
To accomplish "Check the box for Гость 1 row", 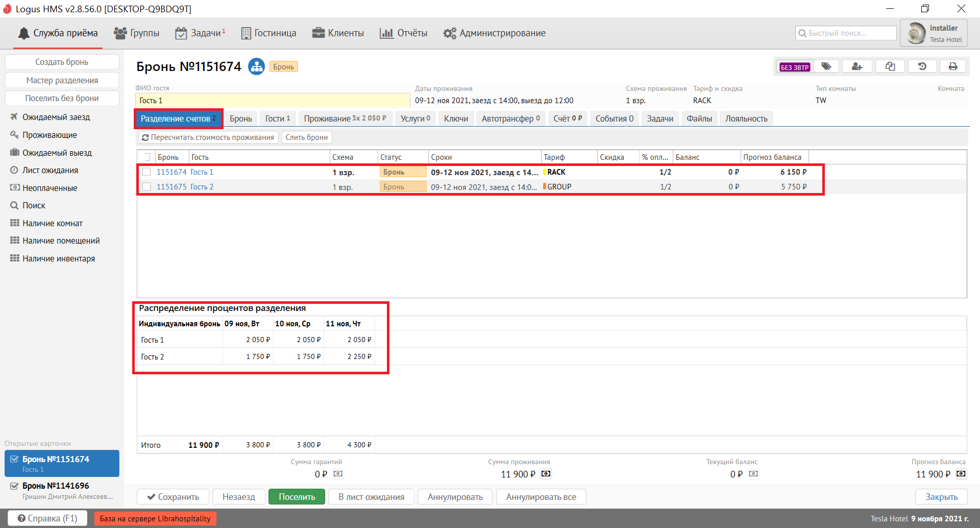I will (x=146, y=172).
